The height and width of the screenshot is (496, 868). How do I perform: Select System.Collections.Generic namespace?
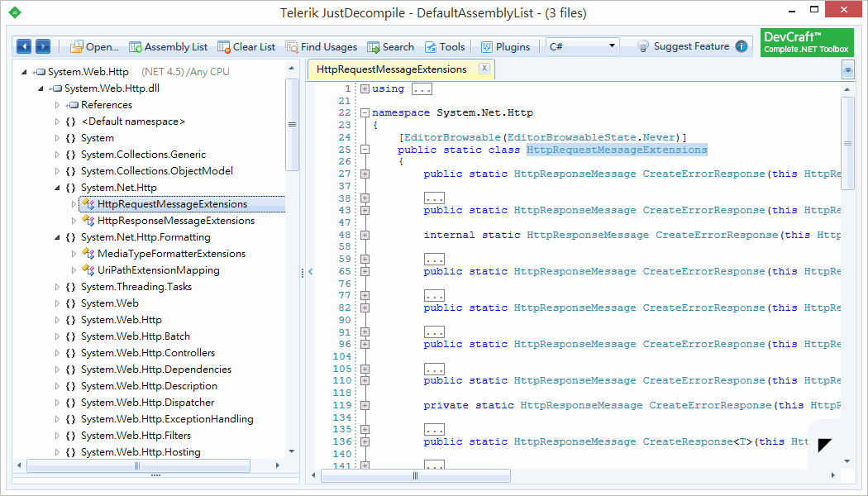coord(143,155)
